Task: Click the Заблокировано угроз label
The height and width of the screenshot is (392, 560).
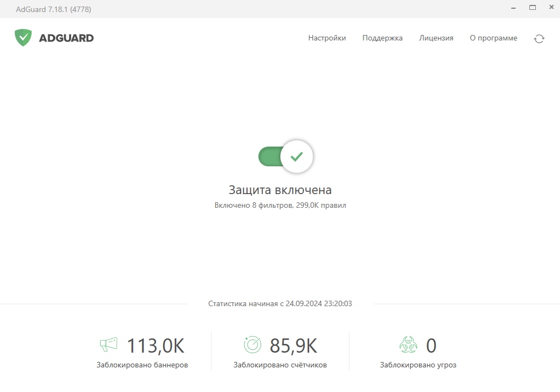Action: pyautogui.click(x=418, y=365)
